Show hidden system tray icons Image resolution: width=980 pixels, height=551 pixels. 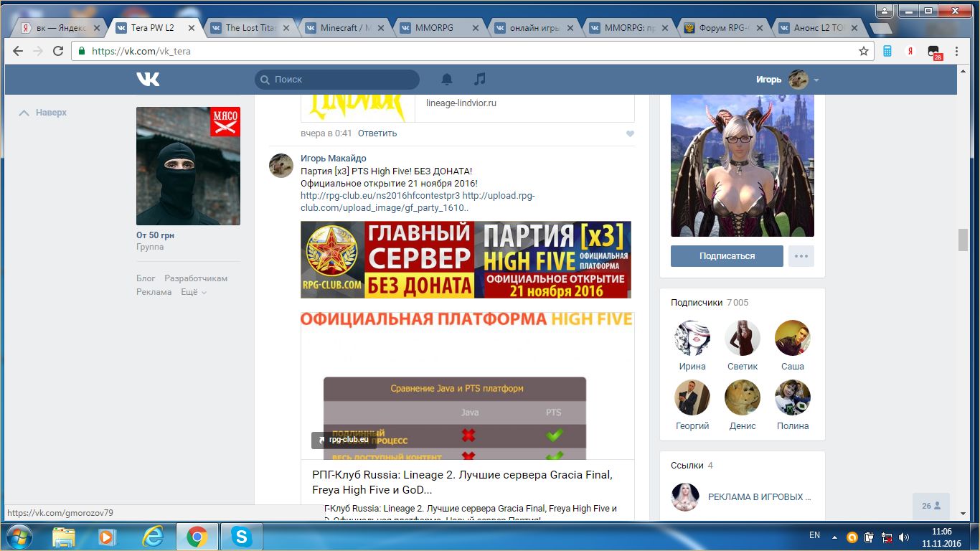click(x=834, y=537)
